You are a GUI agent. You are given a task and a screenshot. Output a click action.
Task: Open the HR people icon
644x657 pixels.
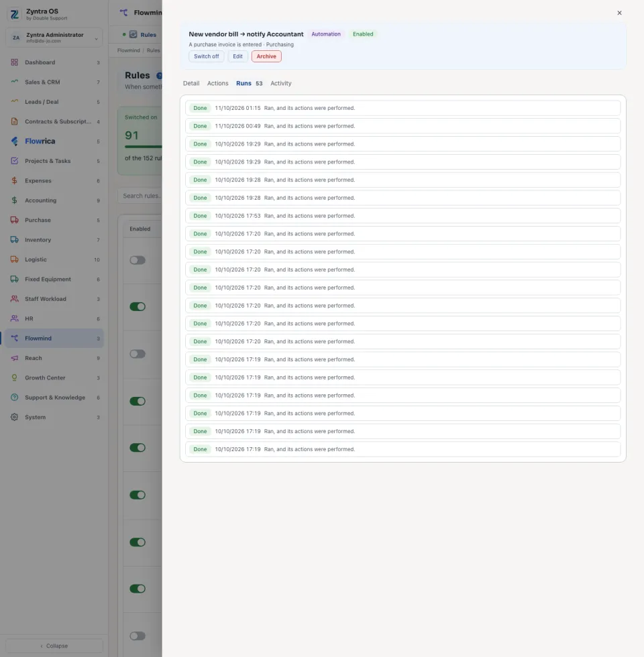pos(14,318)
